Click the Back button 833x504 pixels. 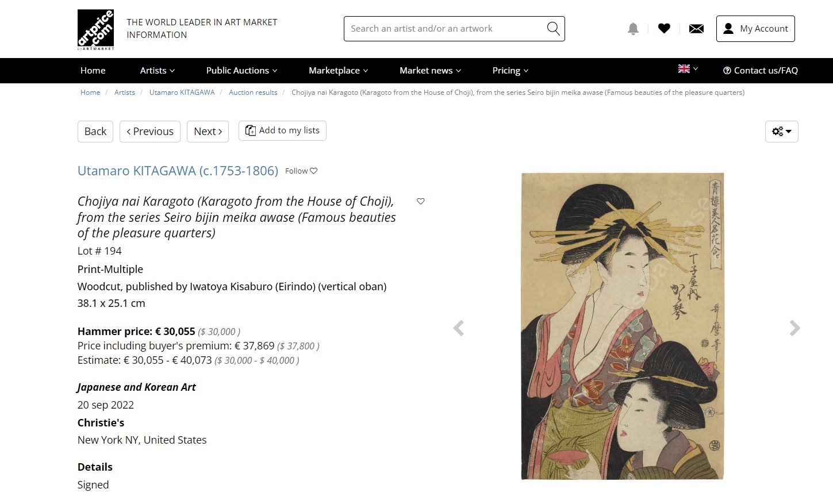pos(95,132)
